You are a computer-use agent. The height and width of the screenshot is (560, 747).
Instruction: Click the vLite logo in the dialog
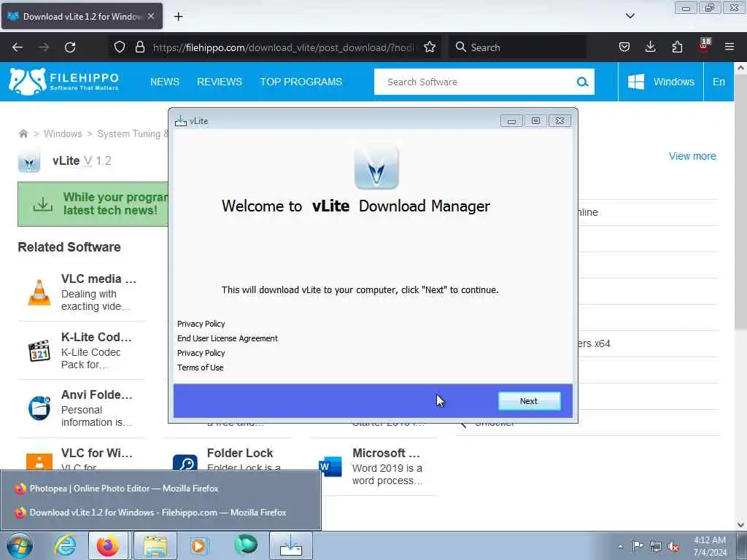tap(376, 168)
